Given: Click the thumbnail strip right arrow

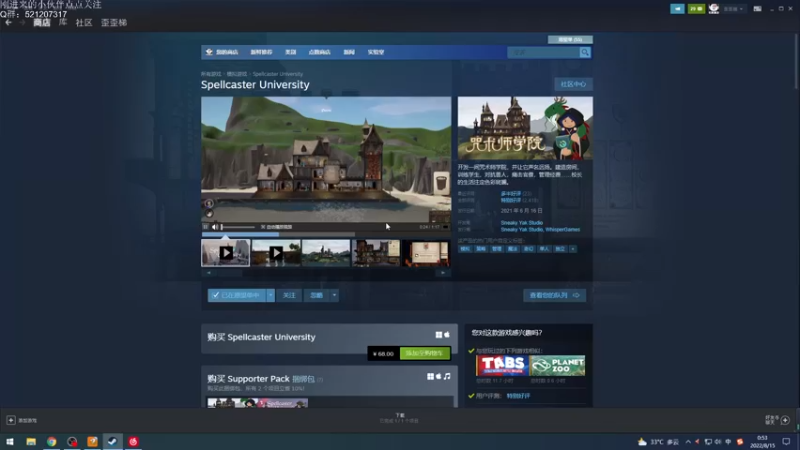Looking at the screenshot, I should click(443, 273).
